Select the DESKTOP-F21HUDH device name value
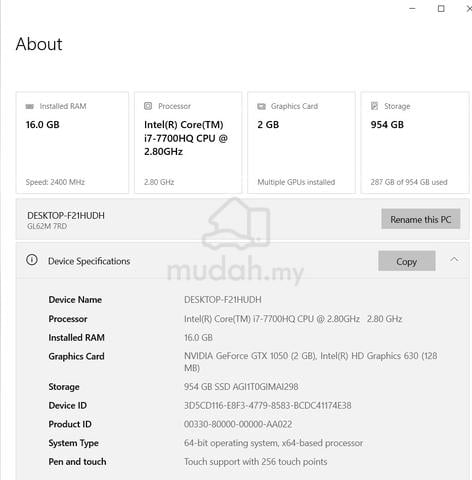The width and height of the screenshot is (472, 480). click(223, 300)
